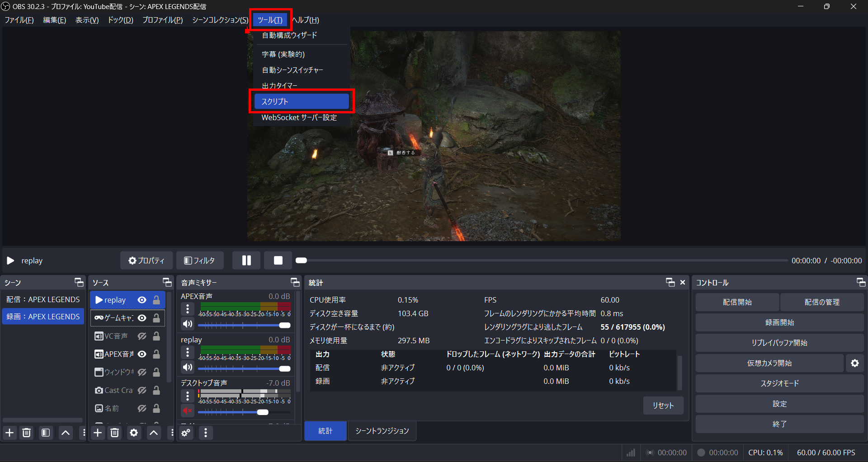Screen dimensions: 868x462
Task: Click the 配信開始 start streaming button
Action: (x=737, y=302)
